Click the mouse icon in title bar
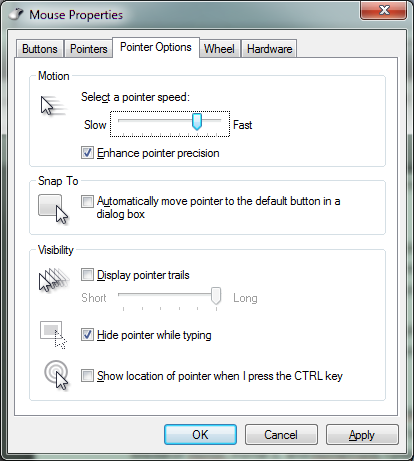This screenshot has height=461, width=414. point(16,14)
